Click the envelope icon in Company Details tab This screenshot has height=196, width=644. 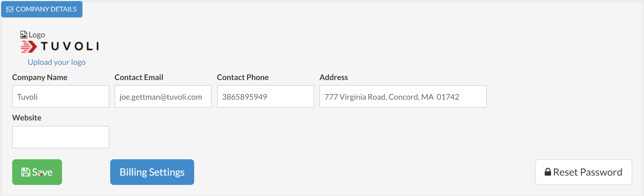click(10, 9)
